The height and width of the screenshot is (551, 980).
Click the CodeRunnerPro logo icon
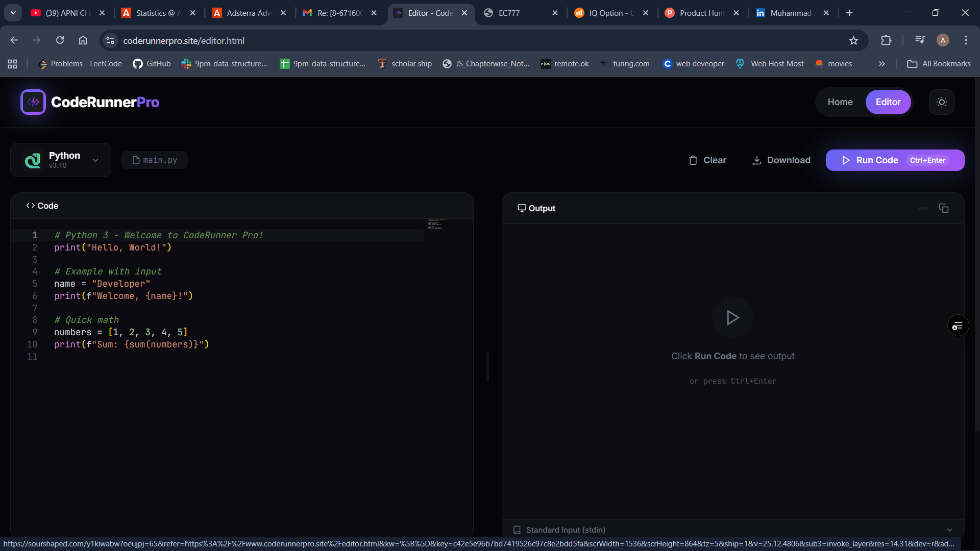click(32, 102)
